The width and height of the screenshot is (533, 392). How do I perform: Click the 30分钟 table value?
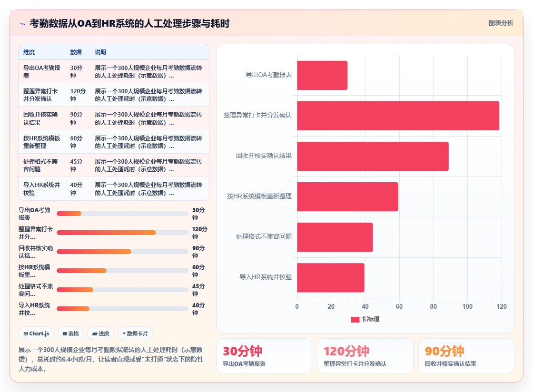[77, 72]
